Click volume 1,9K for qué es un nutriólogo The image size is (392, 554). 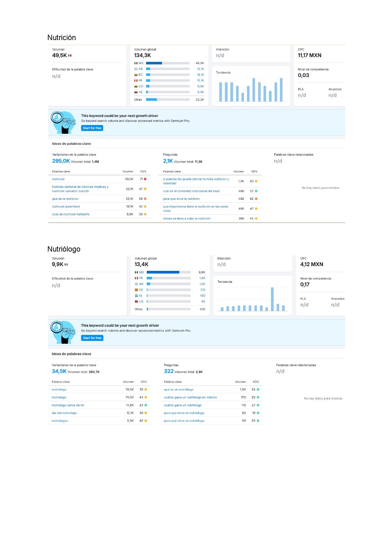(x=243, y=390)
